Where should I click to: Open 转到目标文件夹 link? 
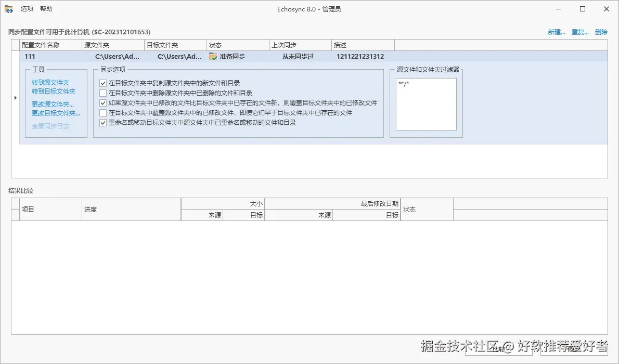tap(53, 91)
